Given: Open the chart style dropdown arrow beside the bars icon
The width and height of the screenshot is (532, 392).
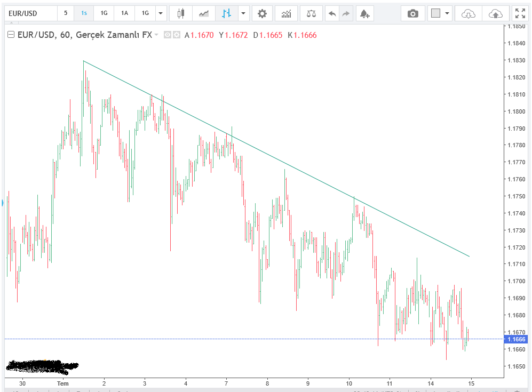Looking at the screenshot, I should (243, 13).
